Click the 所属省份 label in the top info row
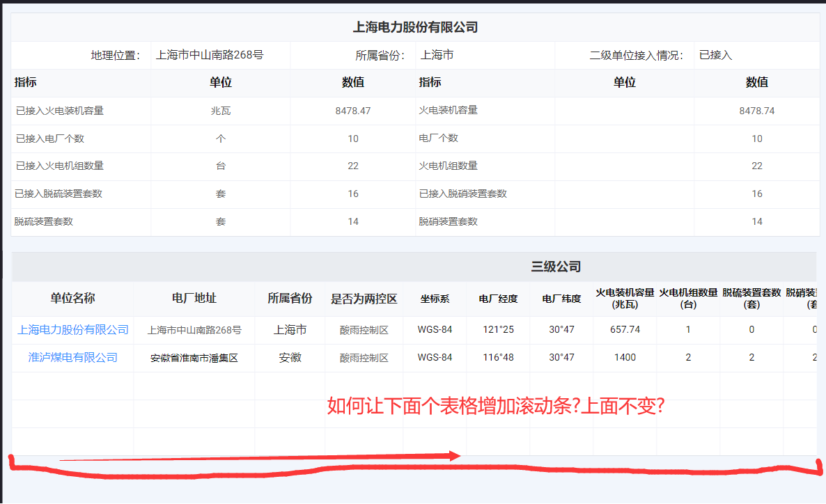This screenshot has height=504, width=826. (x=380, y=55)
